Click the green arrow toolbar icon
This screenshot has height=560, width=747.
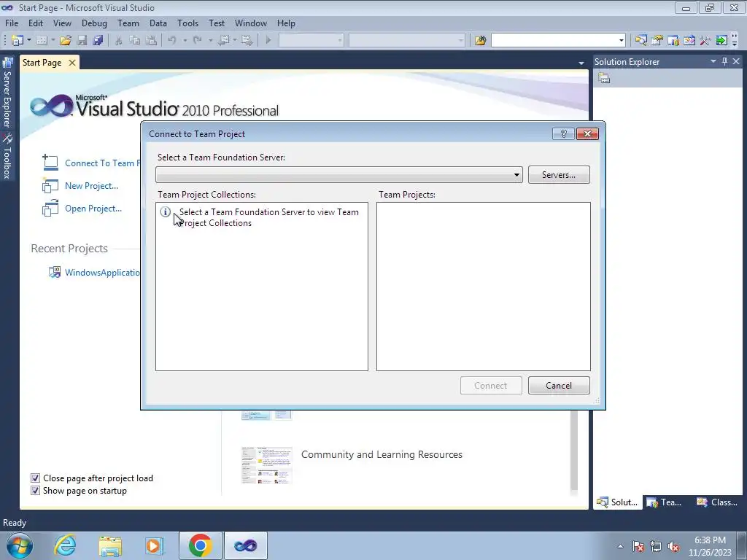coord(721,41)
